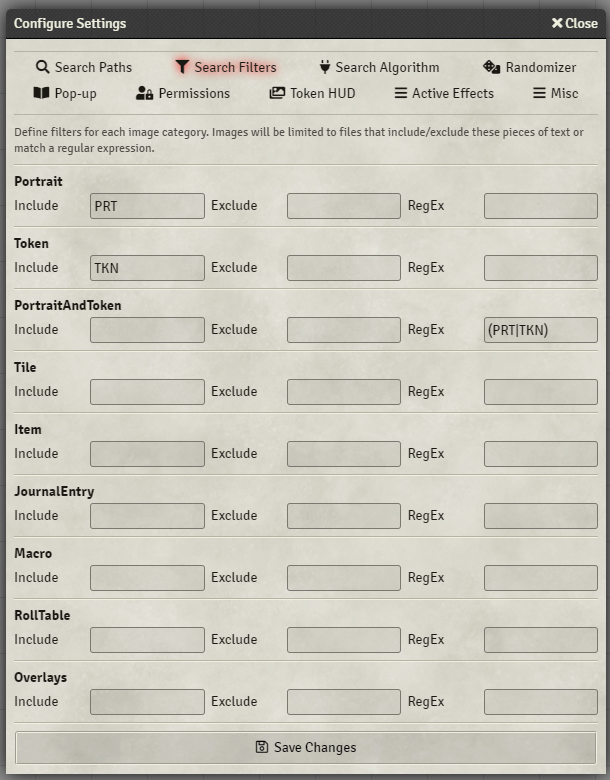The height and width of the screenshot is (780, 610).
Task: Go to the Permissions tab
Action: pyautogui.click(x=183, y=93)
